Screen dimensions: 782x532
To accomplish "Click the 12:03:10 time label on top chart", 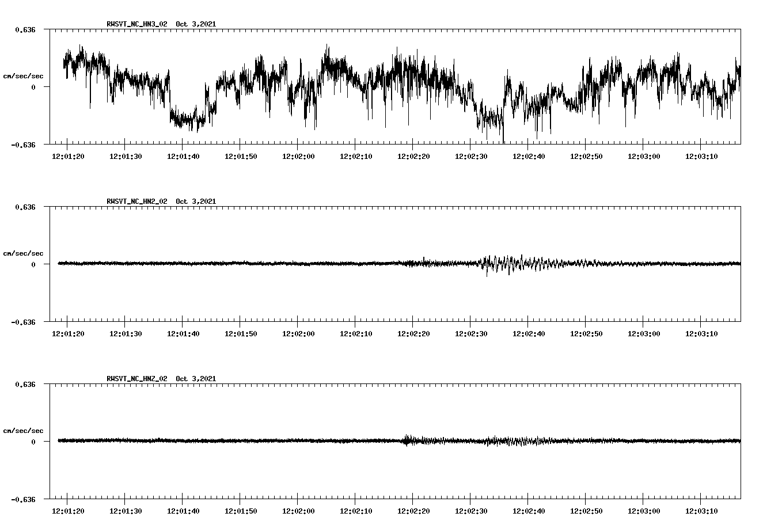I will pos(701,157).
